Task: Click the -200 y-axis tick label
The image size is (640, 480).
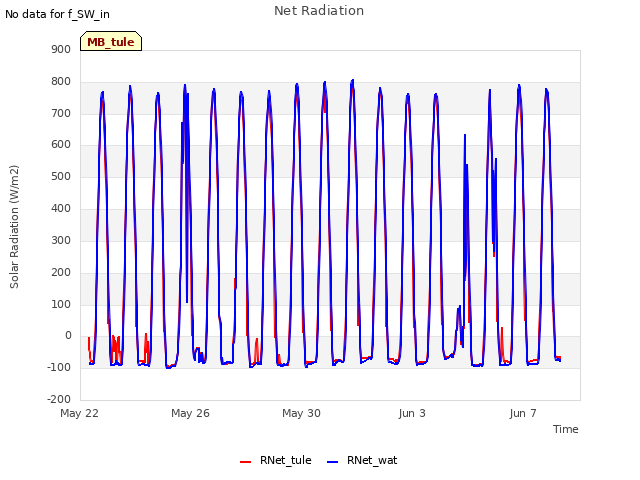Action: 59,399
